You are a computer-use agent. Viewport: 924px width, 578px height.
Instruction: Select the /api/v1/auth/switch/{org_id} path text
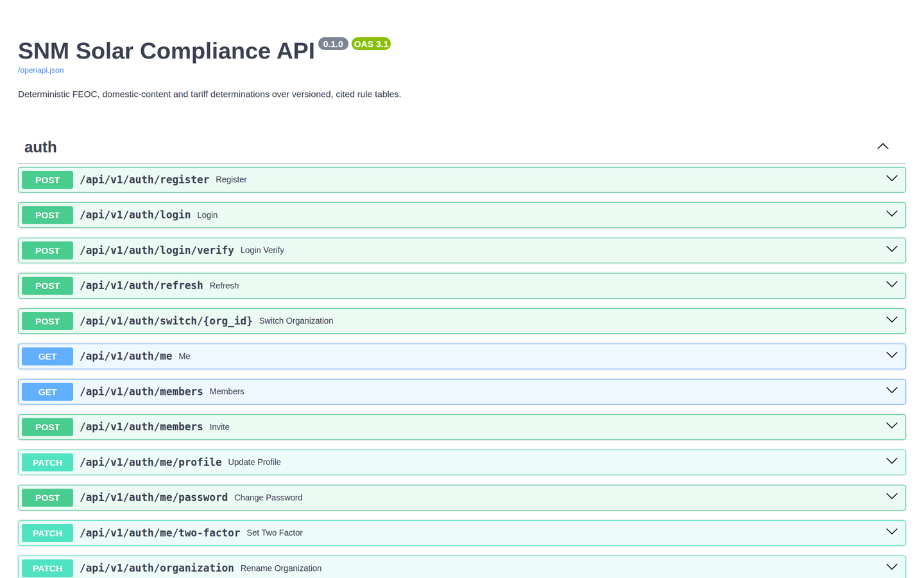pos(166,320)
